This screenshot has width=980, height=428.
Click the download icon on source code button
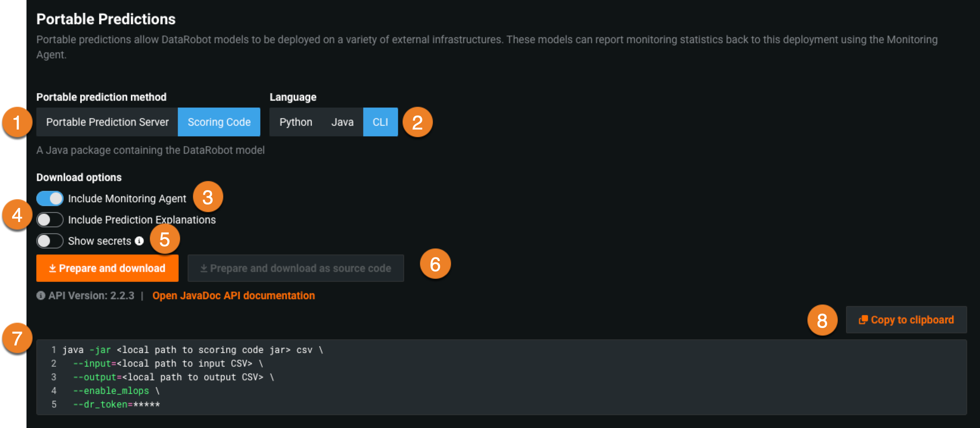[204, 269]
